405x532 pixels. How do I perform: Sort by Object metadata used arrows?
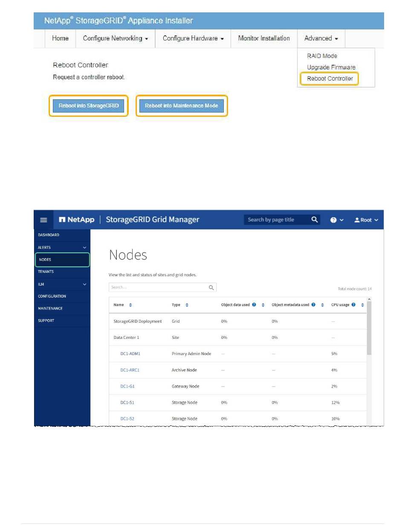click(x=323, y=305)
